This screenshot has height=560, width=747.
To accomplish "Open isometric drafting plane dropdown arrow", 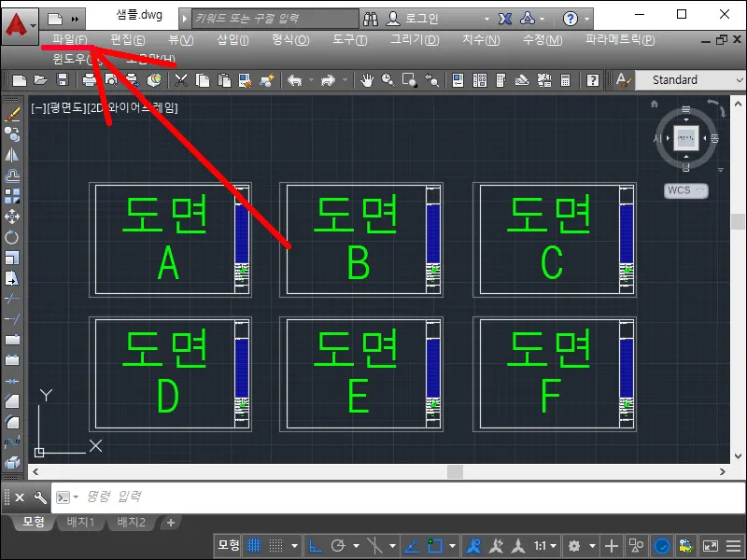I will click(392, 546).
